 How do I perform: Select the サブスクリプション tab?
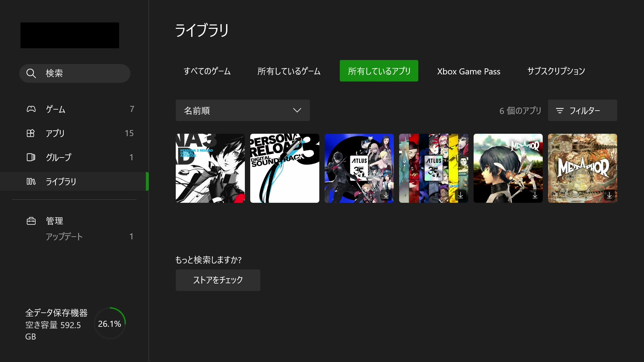coord(556,71)
